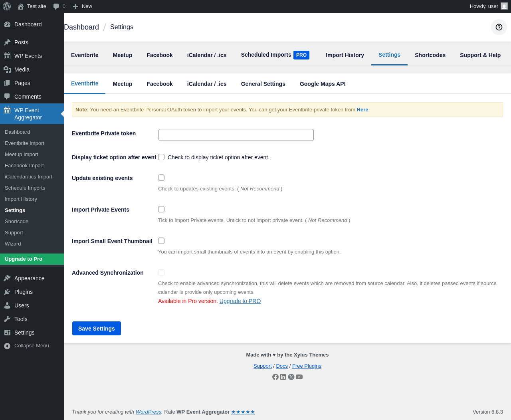Image resolution: width=511 pixels, height=420 pixels.
Task: Open the WordPress link in footer
Action: pyautogui.click(x=149, y=412)
